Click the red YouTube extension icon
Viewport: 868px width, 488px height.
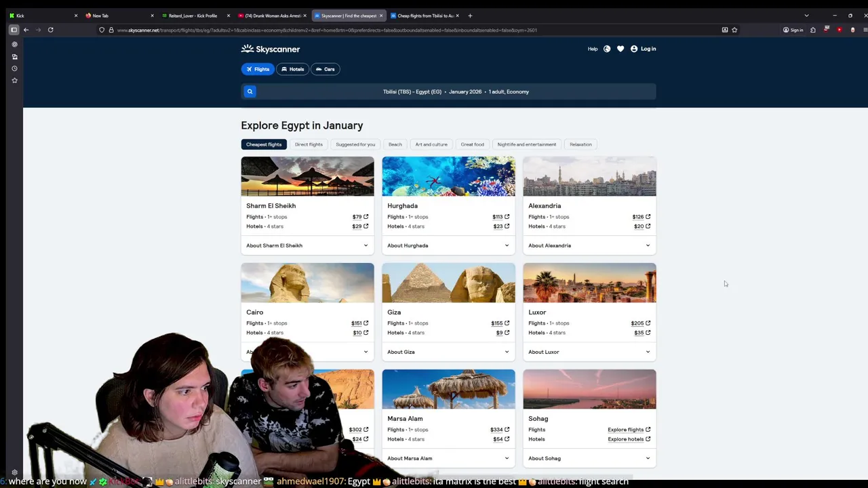(840, 30)
